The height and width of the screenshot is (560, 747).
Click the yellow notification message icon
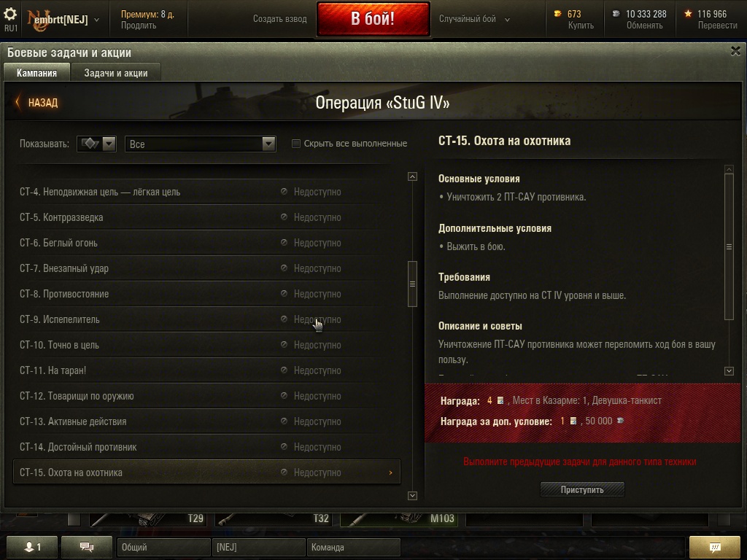(x=715, y=547)
